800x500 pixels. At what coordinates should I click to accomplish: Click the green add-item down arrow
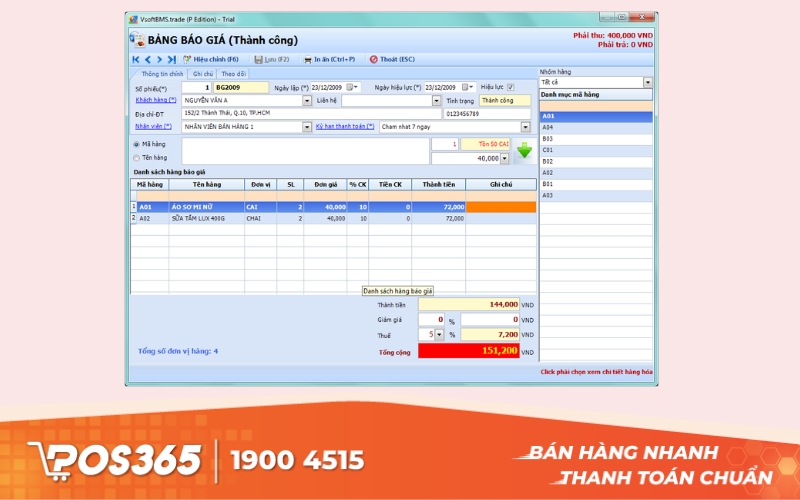pyautogui.click(x=524, y=151)
